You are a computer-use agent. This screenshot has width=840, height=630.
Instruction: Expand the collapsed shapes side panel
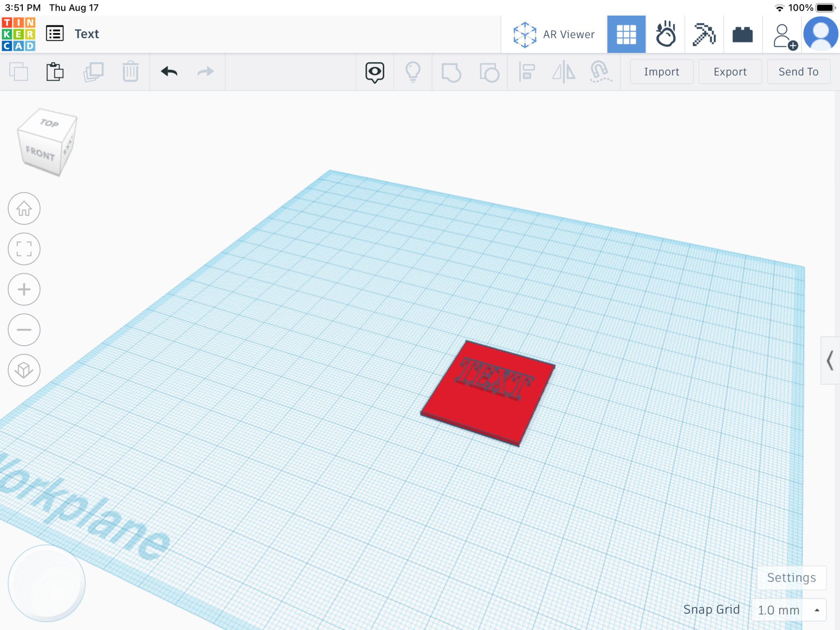[x=830, y=361]
